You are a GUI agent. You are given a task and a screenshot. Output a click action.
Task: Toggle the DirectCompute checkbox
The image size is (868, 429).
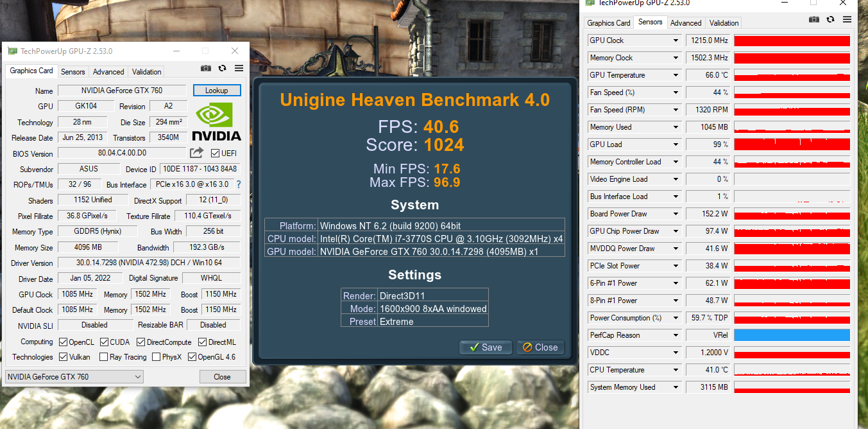coord(140,342)
